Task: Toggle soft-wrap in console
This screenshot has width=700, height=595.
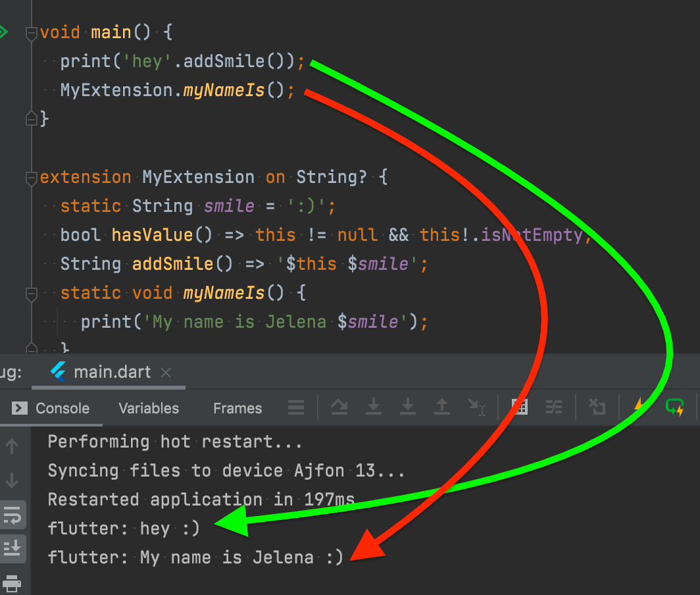Action: point(12,515)
